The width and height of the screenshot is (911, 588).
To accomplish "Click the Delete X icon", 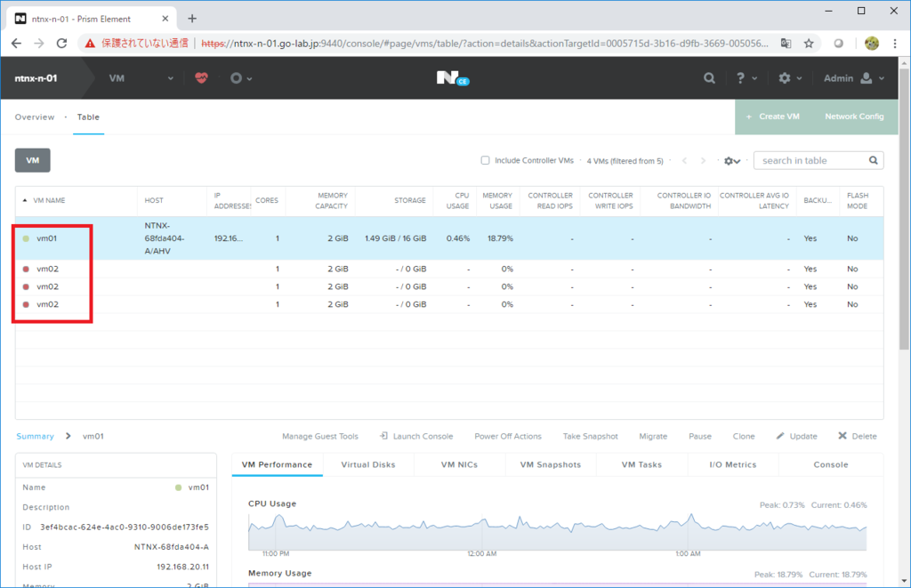I will click(x=842, y=436).
